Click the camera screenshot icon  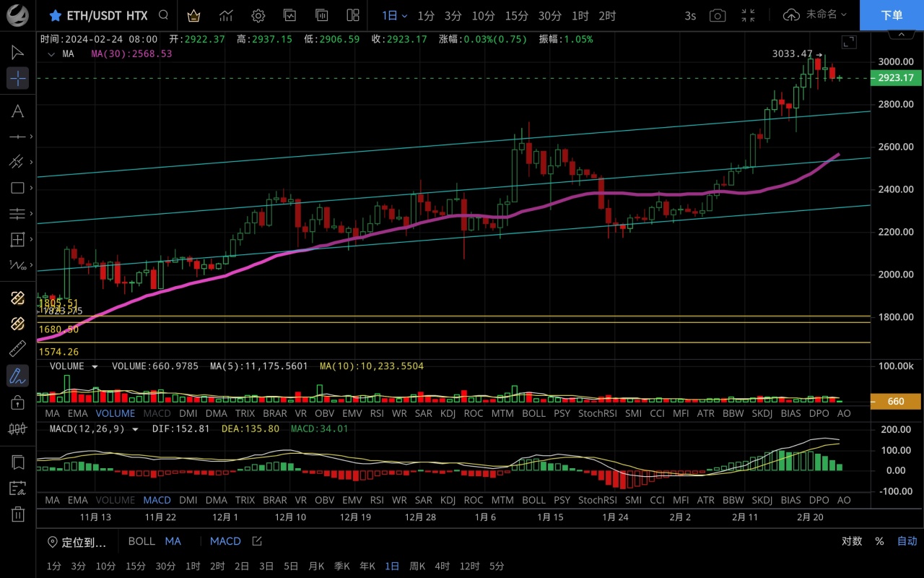pos(717,15)
